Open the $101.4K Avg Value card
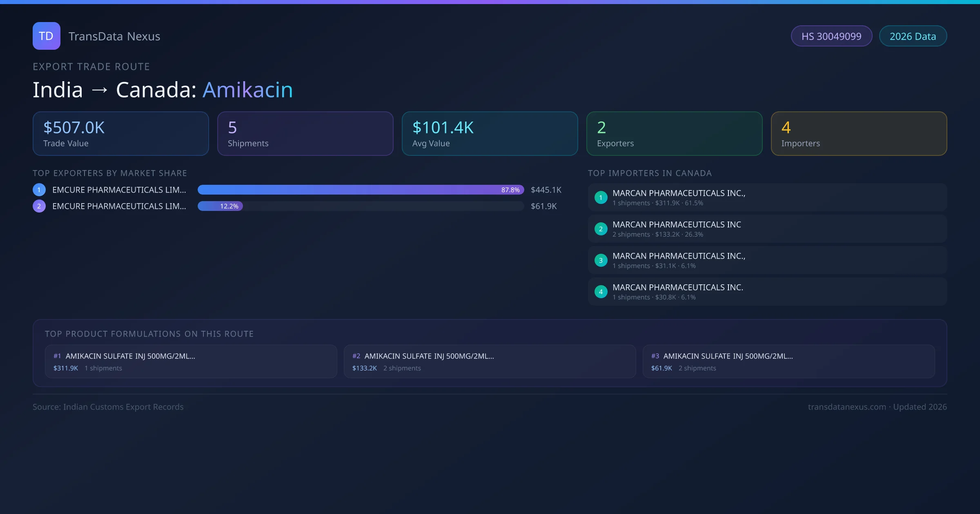 coord(490,134)
